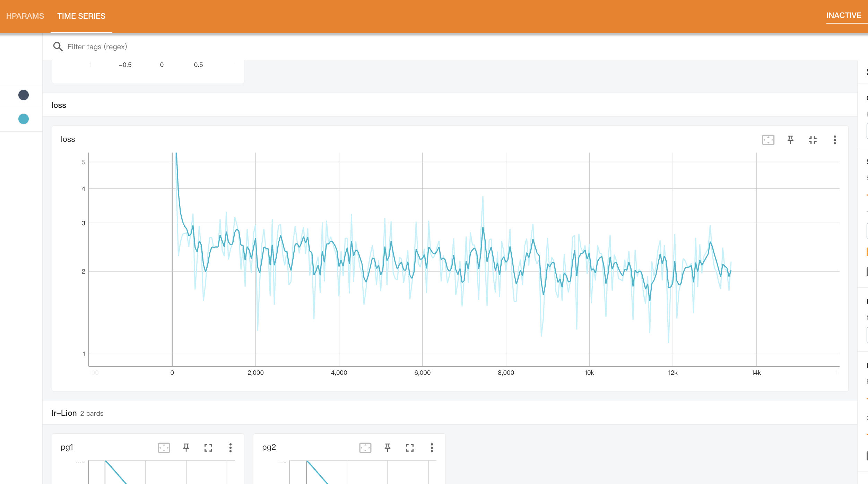Switch to the HPARAMS tab

pos(25,16)
